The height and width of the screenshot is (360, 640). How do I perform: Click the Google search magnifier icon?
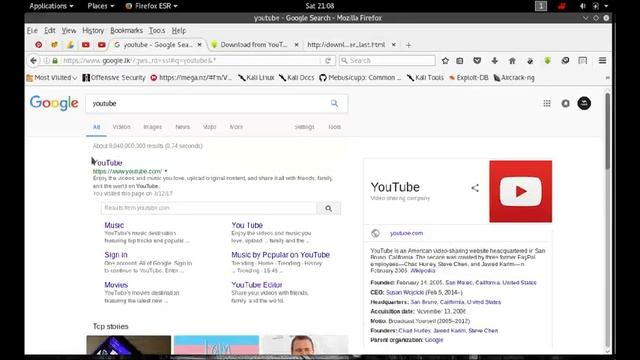tap(334, 103)
